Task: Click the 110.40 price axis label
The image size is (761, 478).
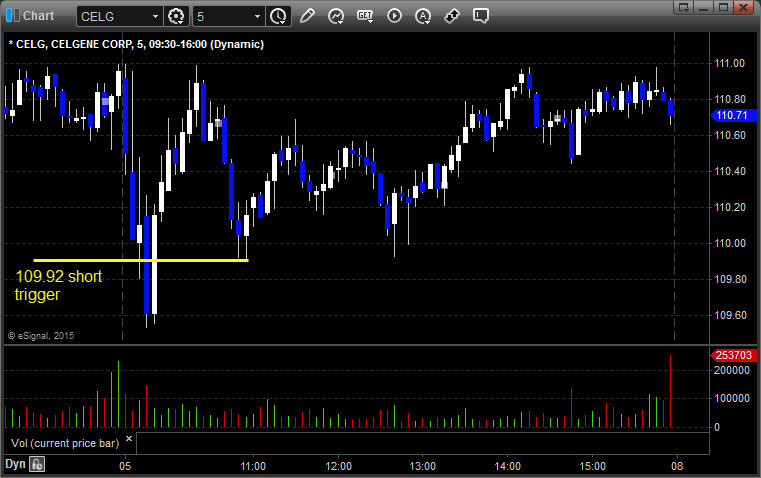Action: tap(729, 171)
